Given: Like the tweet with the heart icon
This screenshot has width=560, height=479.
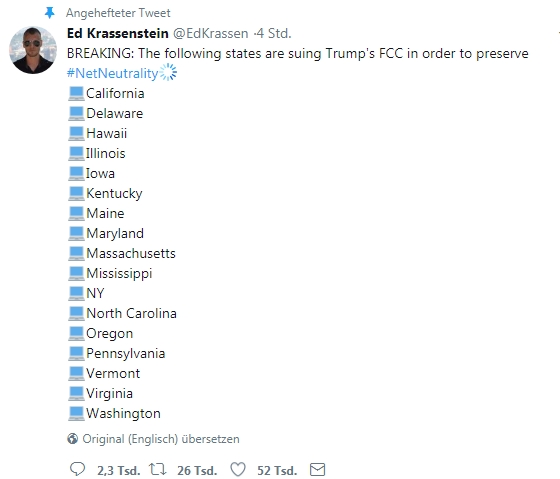Looking at the screenshot, I should (x=238, y=469).
